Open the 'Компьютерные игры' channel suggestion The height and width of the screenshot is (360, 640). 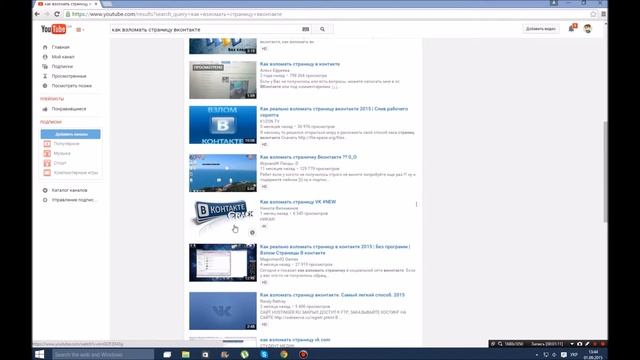[76, 173]
